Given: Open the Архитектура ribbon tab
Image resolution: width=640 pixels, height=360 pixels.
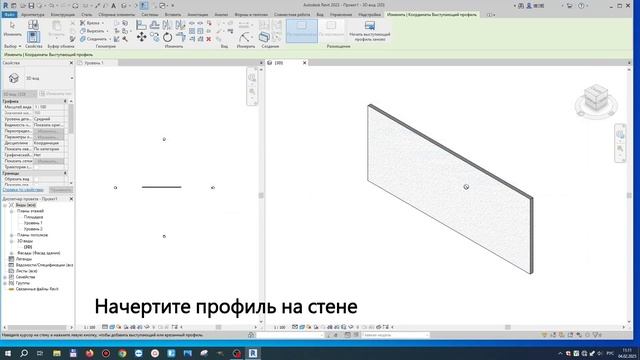Looking at the screenshot, I should tap(33, 15).
